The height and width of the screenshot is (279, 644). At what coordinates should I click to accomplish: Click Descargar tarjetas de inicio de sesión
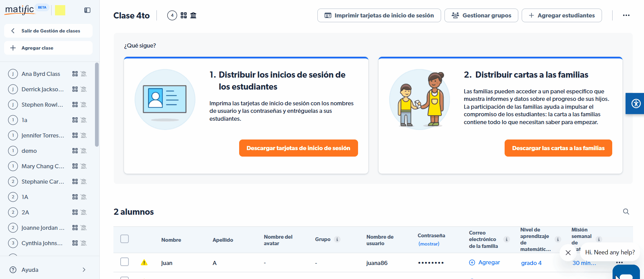tap(298, 148)
